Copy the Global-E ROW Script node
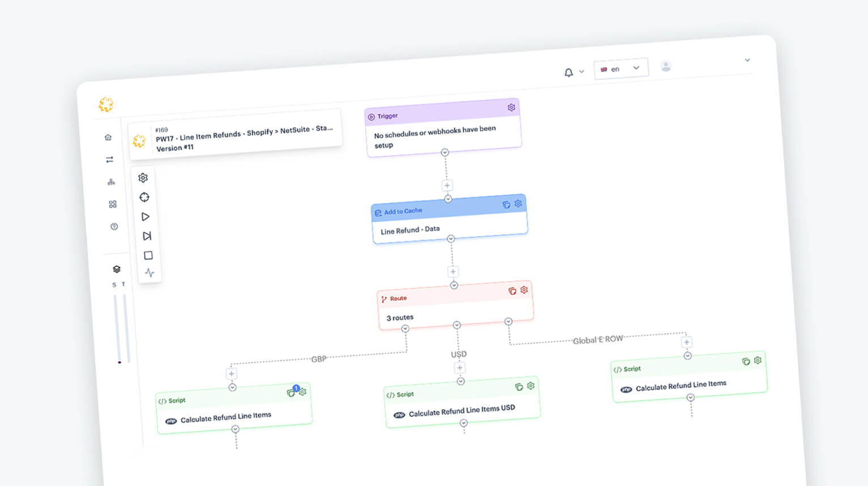The height and width of the screenshot is (486, 868). pos(746,361)
